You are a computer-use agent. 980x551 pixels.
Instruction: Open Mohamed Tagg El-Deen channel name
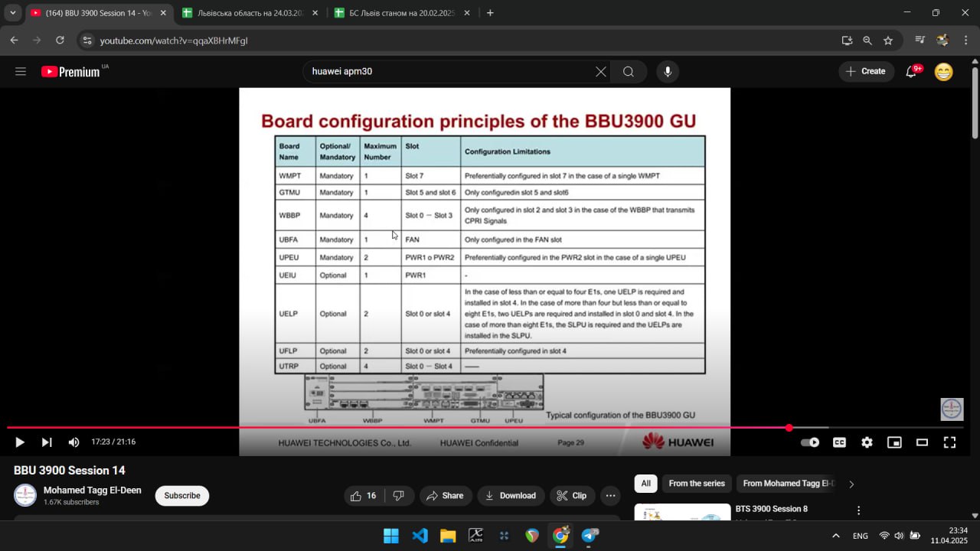[93, 491]
